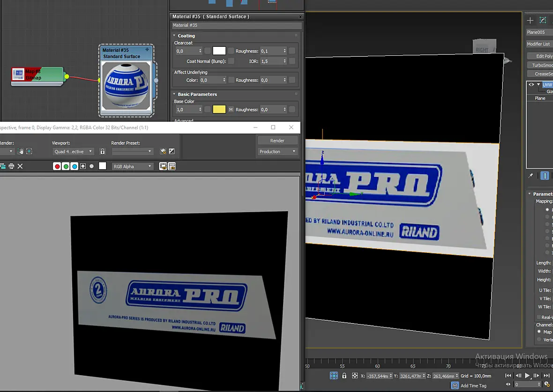
Task: Click the Base Color weight map slot
Action: (207, 110)
